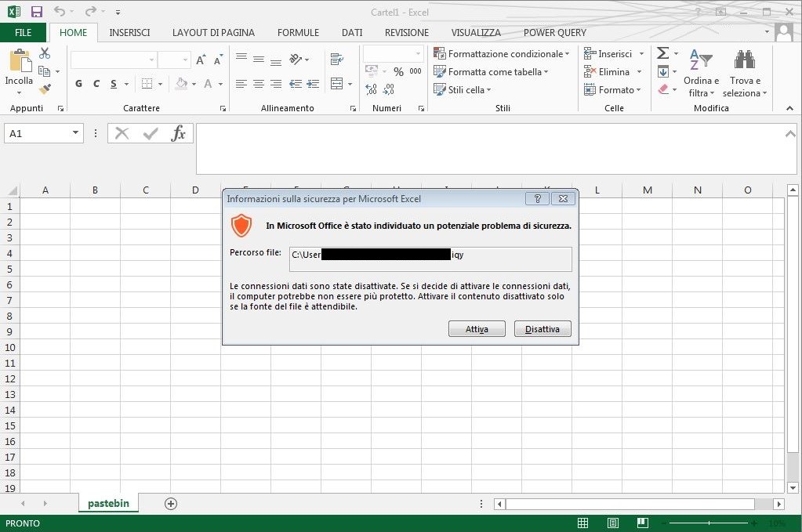This screenshot has height=532, width=802.
Task: Open Formattazione condizionale menu
Action: click(x=501, y=53)
